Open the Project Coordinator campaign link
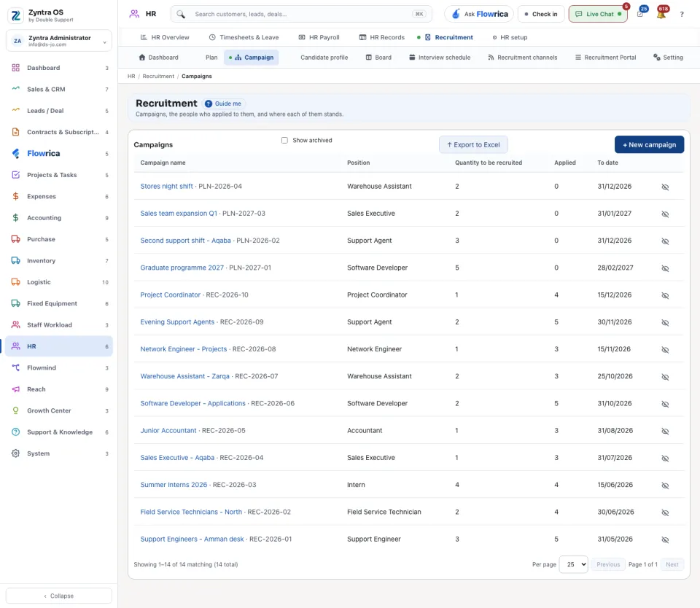The height and width of the screenshot is (608, 700). [170, 295]
